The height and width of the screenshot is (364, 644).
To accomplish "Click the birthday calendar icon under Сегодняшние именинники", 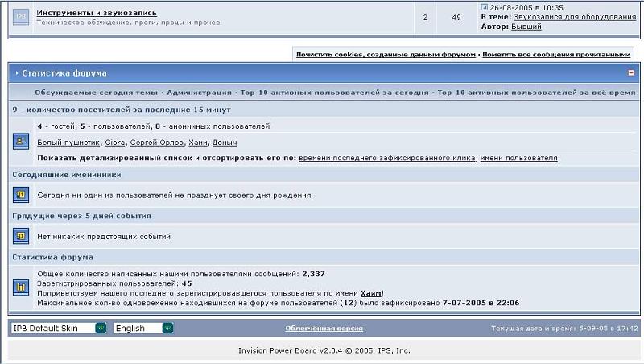I will 21,195.
